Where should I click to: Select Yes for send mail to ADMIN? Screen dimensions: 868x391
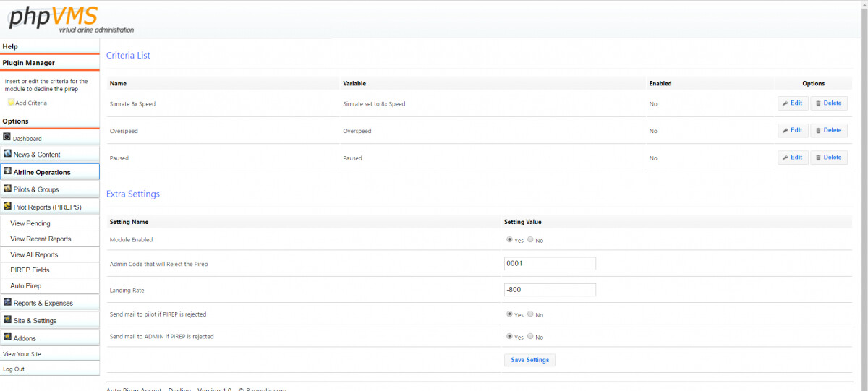click(509, 337)
